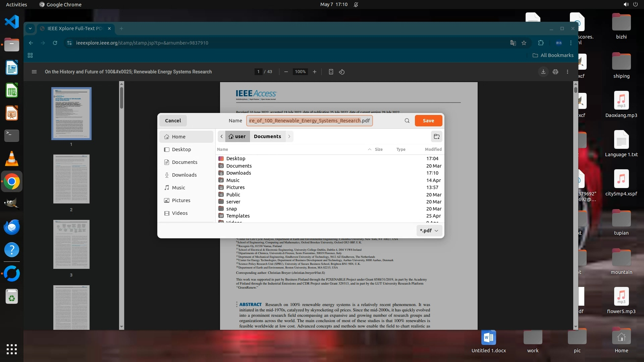Click fit to page icon

[331, 72]
